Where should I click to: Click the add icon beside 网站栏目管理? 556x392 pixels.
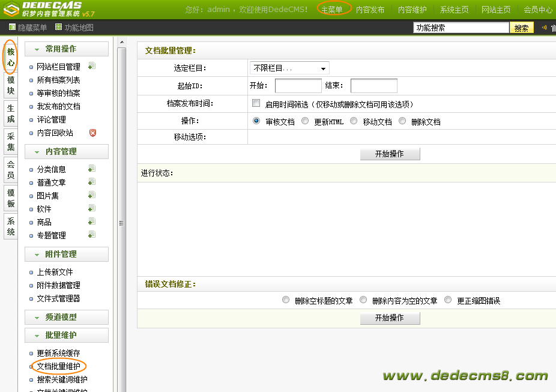pos(92,66)
